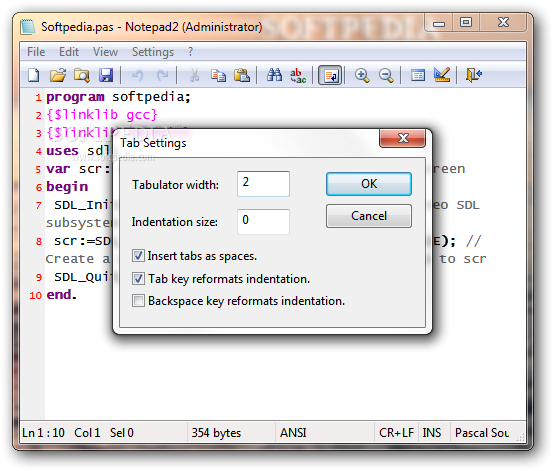554x471 pixels.
Task: Click the Paste clipboard icon
Action: pyautogui.click(x=242, y=75)
